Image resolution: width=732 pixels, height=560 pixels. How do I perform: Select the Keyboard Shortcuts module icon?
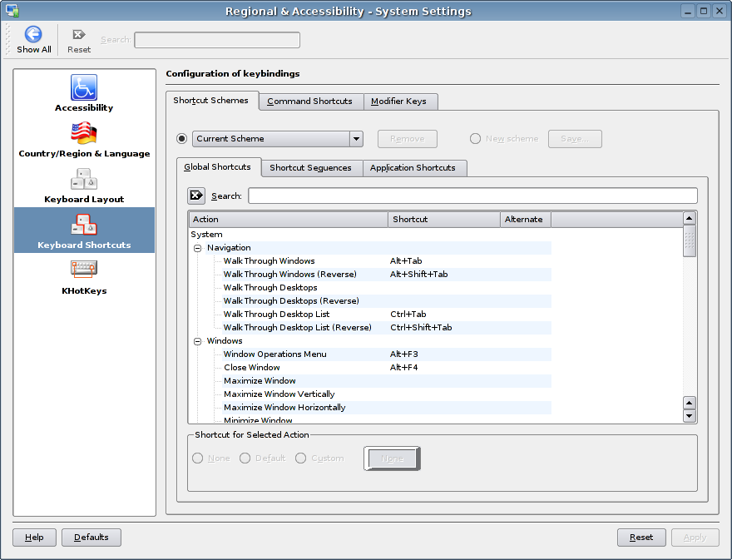(x=84, y=224)
